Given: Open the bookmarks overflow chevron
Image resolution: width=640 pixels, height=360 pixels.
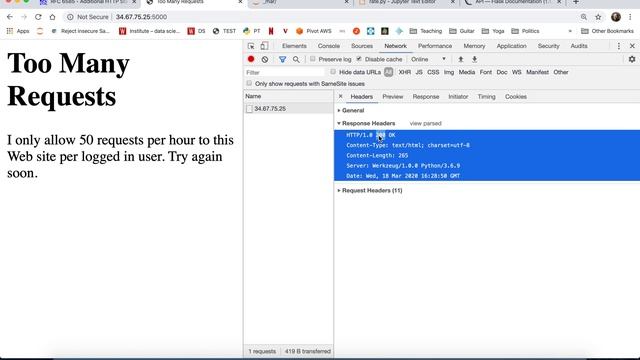Looking at the screenshot, I should point(570,31).
